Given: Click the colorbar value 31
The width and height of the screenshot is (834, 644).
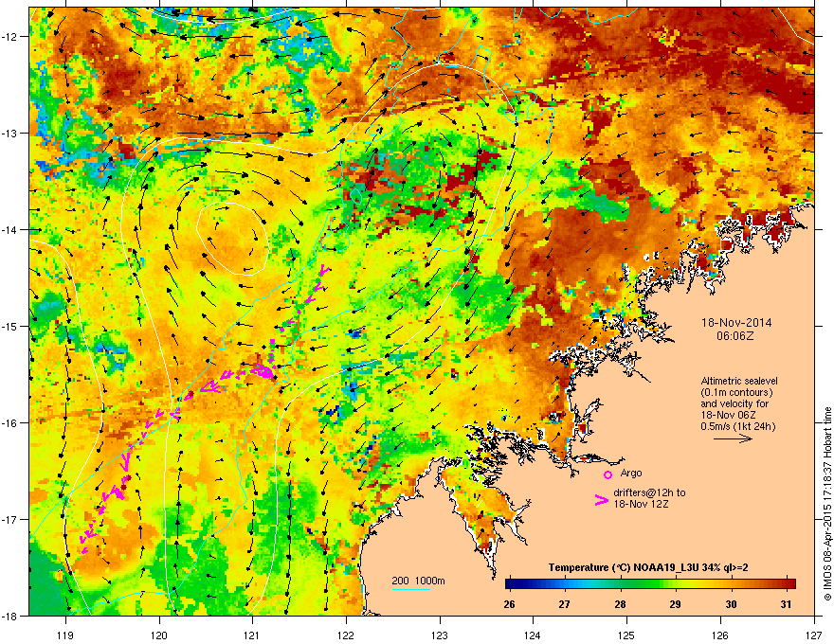Looking at the screenshot, I should tap(786, 604).
